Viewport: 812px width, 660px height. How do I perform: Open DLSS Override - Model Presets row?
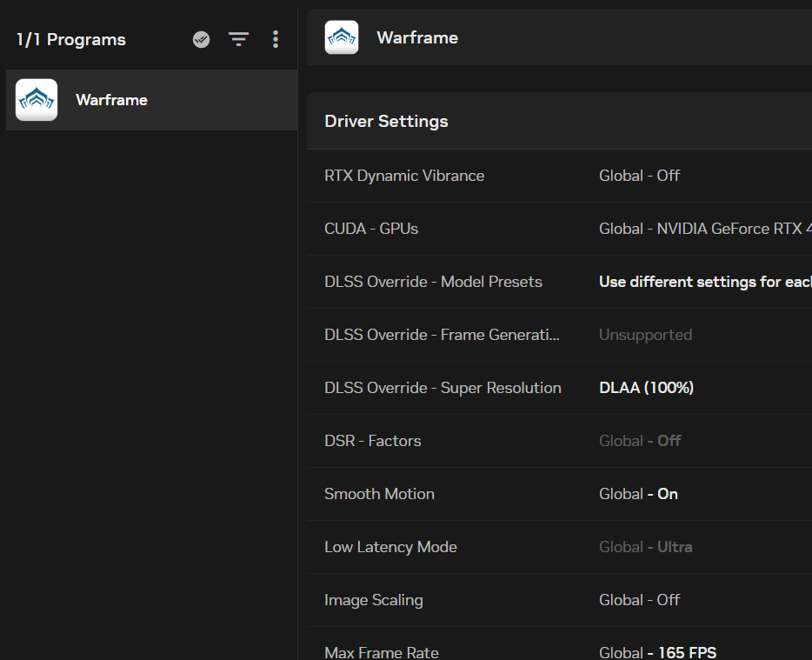(x=559, y=282)
